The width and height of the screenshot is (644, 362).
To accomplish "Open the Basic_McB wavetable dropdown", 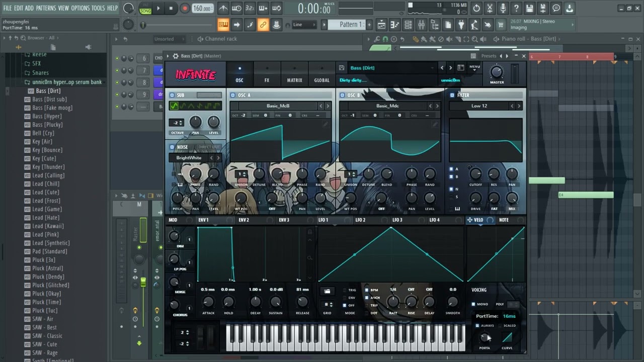I will pyautogui.click(x=278, y=106).
